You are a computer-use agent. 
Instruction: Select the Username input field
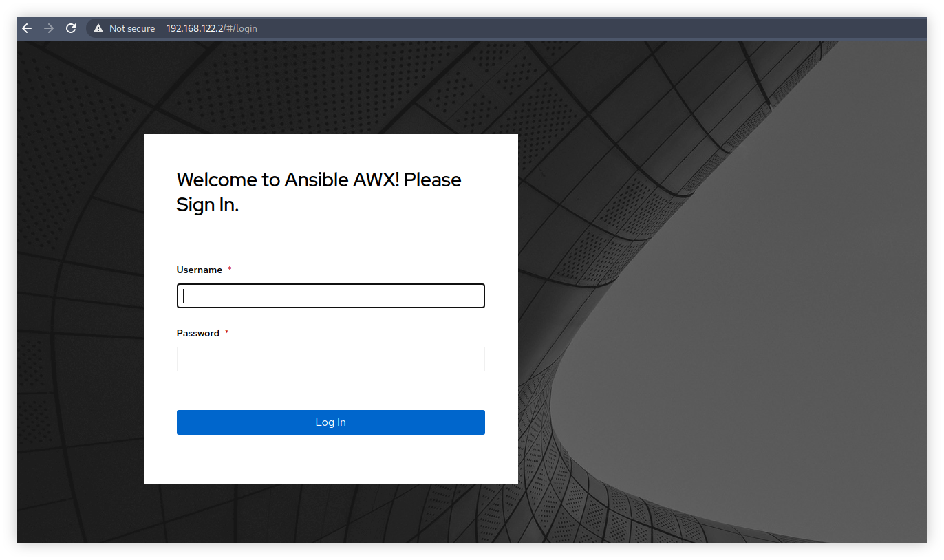tap(330, 295)
